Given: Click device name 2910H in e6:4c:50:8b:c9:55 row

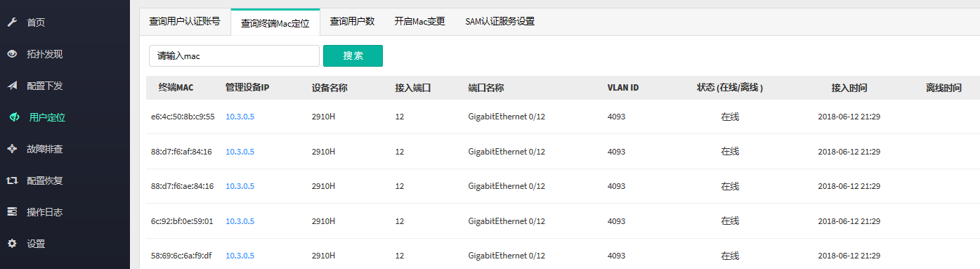Looking at the screenshot, I should click(324, 117).
